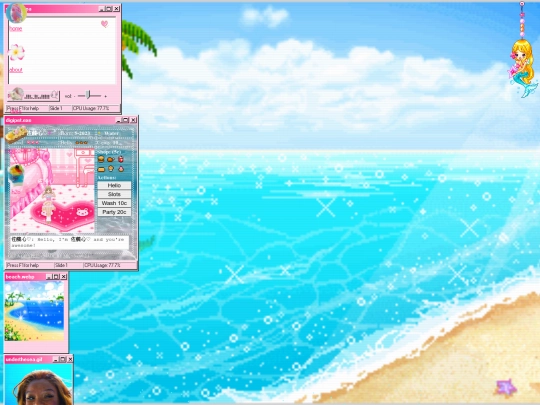The width and height of the screenshot is (540, 405).
Task: Click the face image in the underthesea.gif window
Action: (x=39, y=384)
